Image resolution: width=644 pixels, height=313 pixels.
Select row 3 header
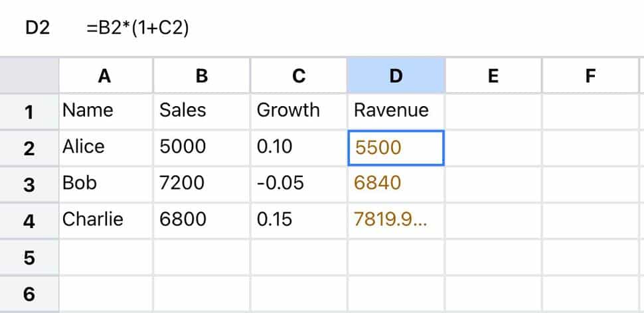29,184
